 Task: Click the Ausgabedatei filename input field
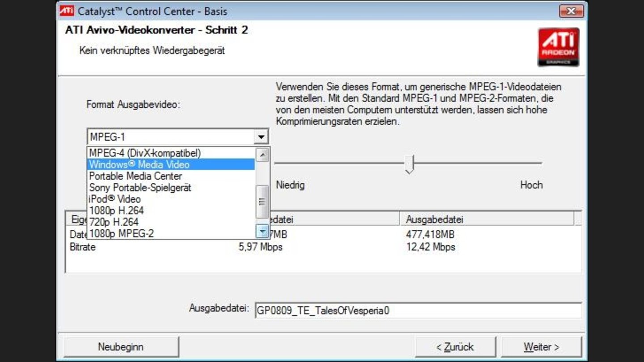tap(418, 310)
